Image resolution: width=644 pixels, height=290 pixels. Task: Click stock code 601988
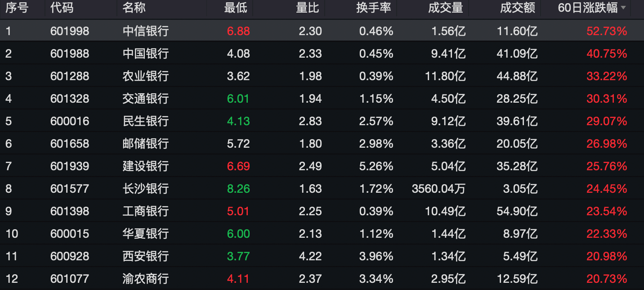pos(70,54)
